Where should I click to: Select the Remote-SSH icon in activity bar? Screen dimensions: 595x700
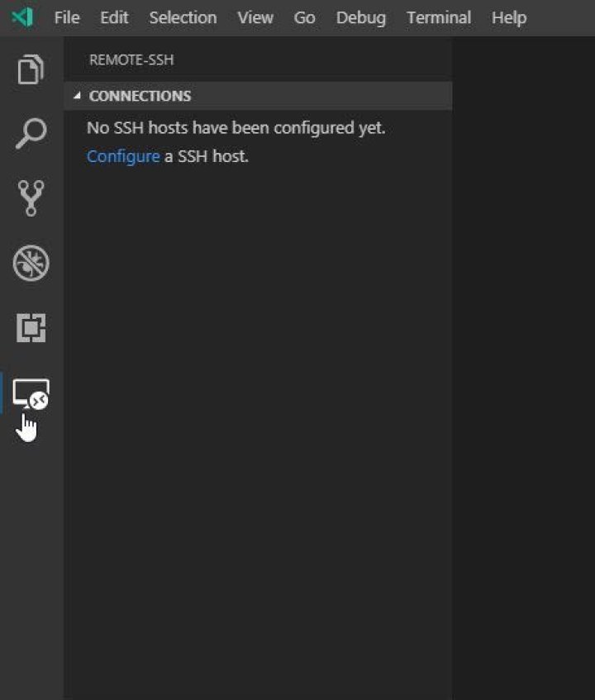[x=31, y=394]
